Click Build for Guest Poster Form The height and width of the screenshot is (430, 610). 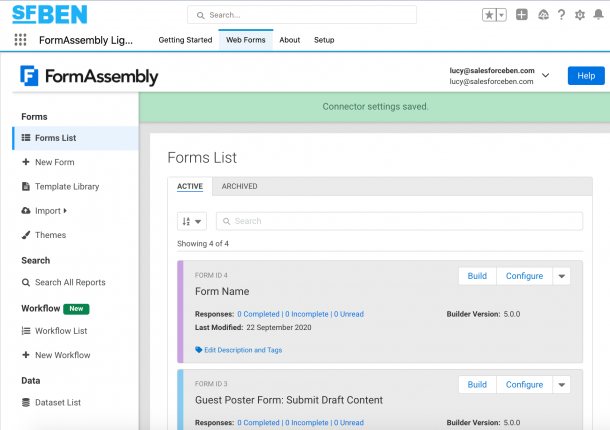(x=477, y=384)
